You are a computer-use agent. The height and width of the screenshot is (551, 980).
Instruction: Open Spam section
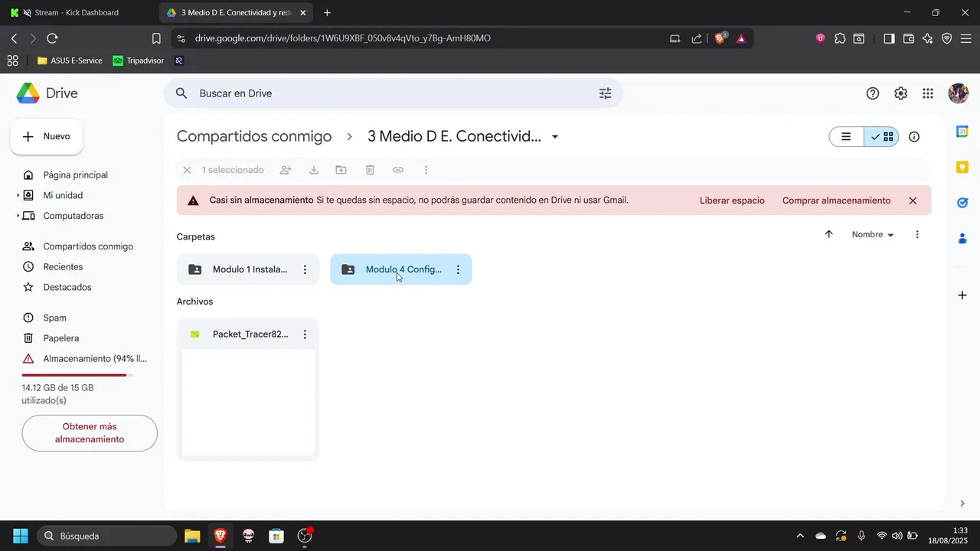[54, 318]
